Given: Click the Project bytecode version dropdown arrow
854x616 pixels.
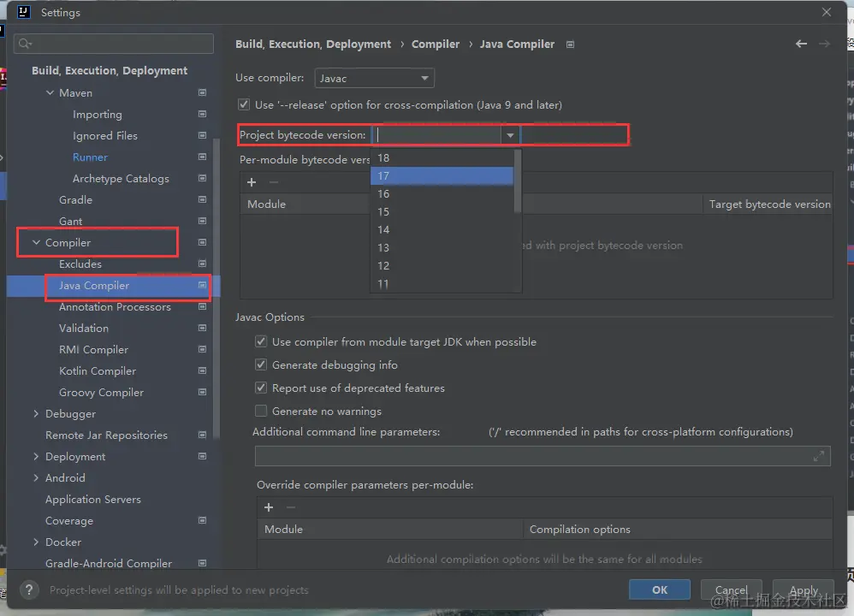Looking at the screenshot, I should (x=510, y=135).
